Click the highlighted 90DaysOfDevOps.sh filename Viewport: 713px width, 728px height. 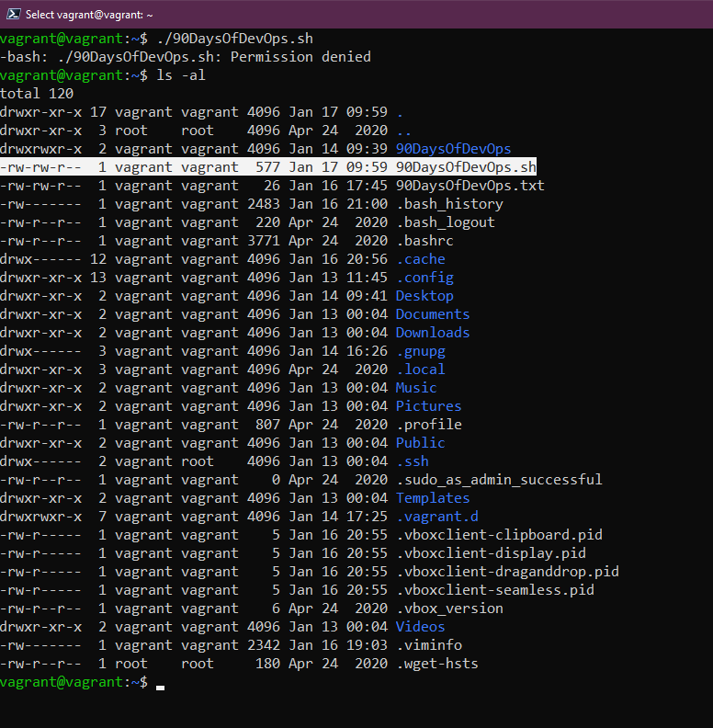pyautogui.click(x=466, y=167)
